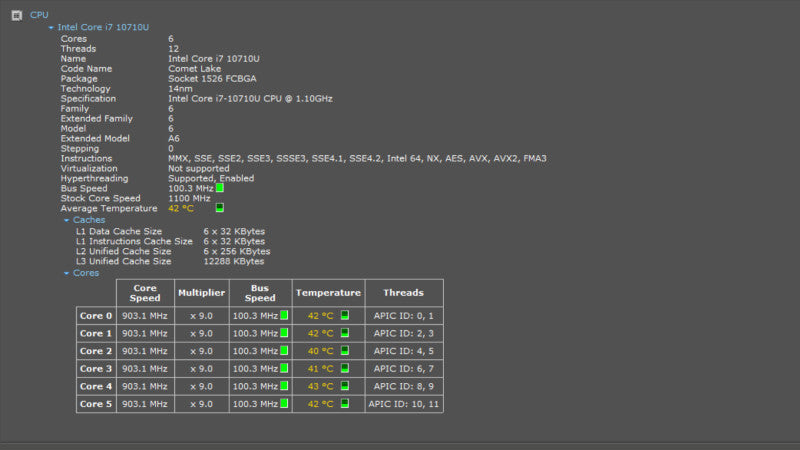
Task: Click Core 4 bus speed green indicator
Action: (284, 386)
